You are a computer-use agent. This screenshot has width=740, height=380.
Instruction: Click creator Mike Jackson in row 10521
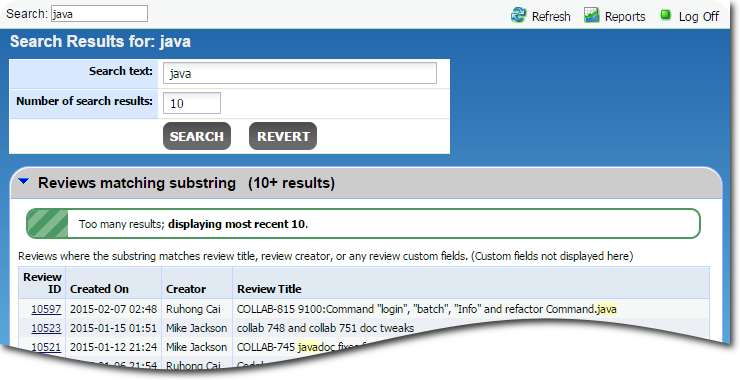point(196,347)
